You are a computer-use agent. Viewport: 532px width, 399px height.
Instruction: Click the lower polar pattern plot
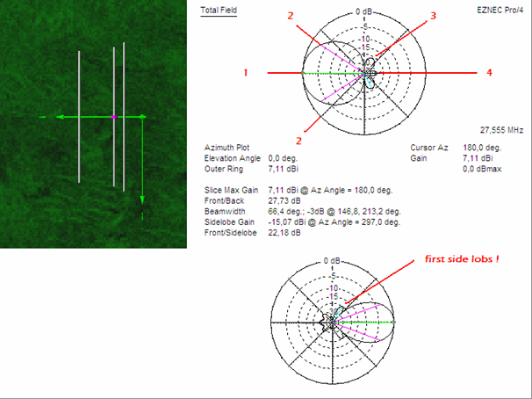pos(333,323)
